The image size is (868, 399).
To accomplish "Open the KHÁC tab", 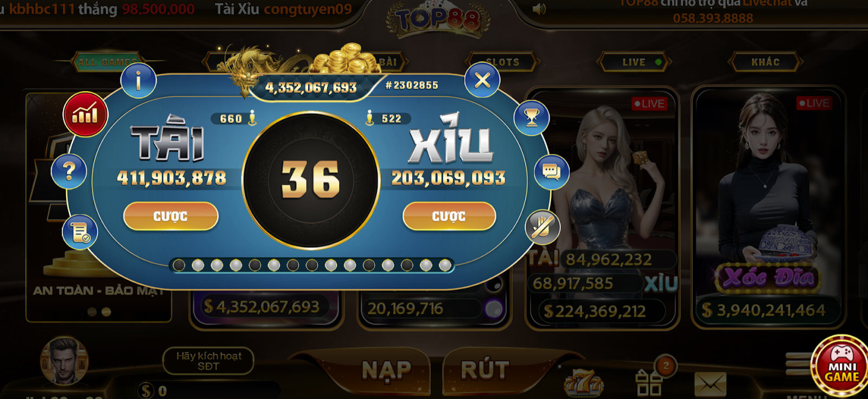I will 765,62.
